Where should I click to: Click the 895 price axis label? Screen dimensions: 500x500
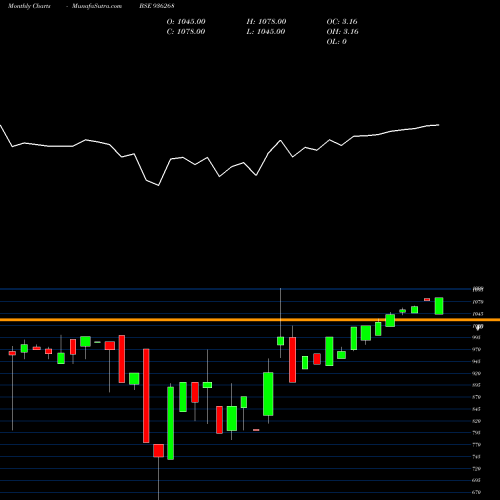(x=477, y=385)
